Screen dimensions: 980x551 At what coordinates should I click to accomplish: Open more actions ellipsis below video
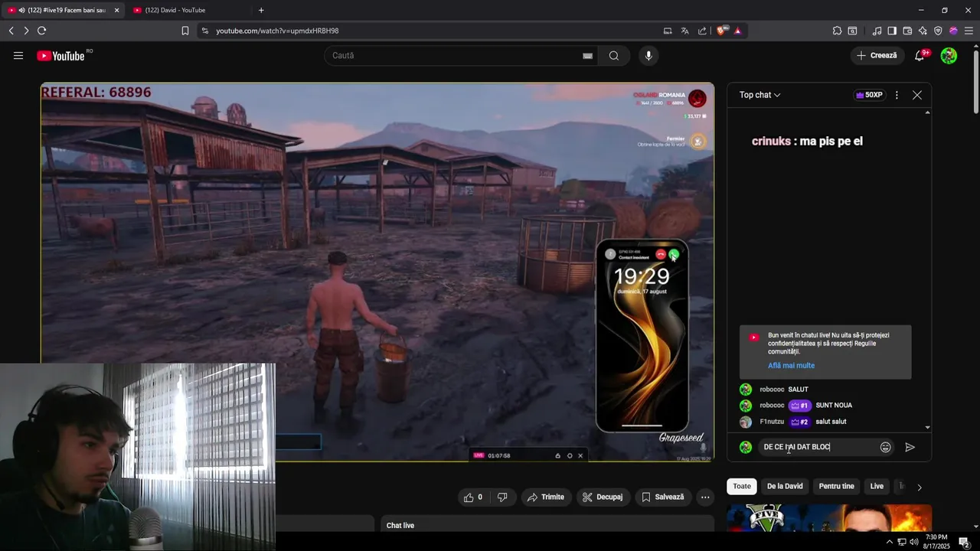coord(705,497)
